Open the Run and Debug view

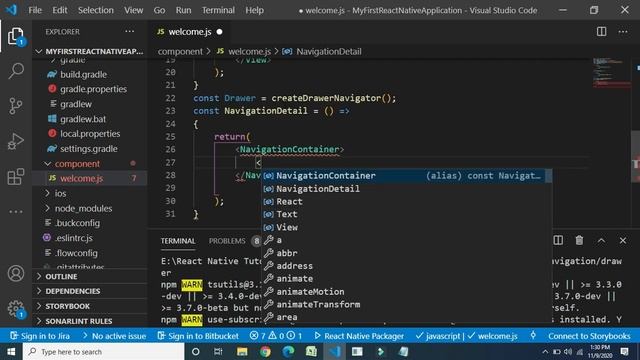coord(16,141)
